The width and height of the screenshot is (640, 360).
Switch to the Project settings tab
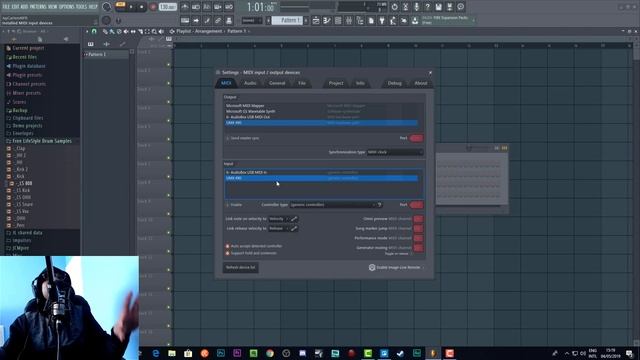[x=336, y=83]
